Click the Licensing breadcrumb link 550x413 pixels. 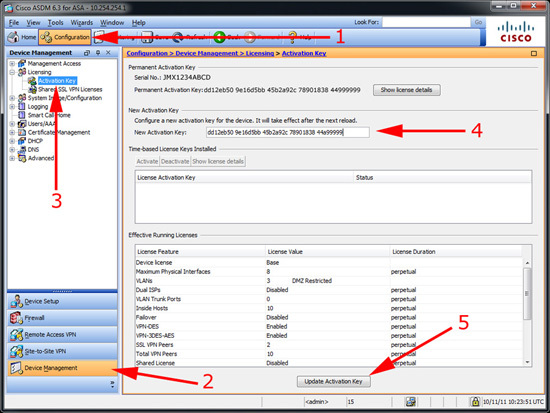click(x=260, y=53)
